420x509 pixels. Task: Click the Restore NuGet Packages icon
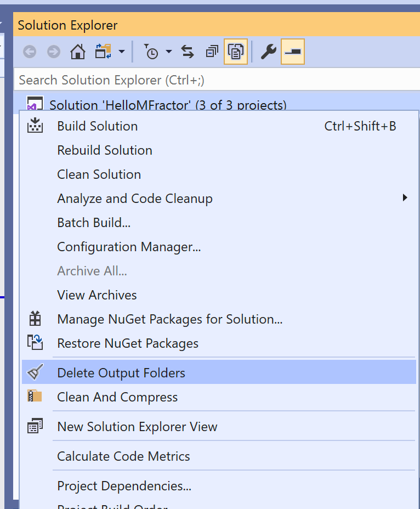click(x=36, y=343)
